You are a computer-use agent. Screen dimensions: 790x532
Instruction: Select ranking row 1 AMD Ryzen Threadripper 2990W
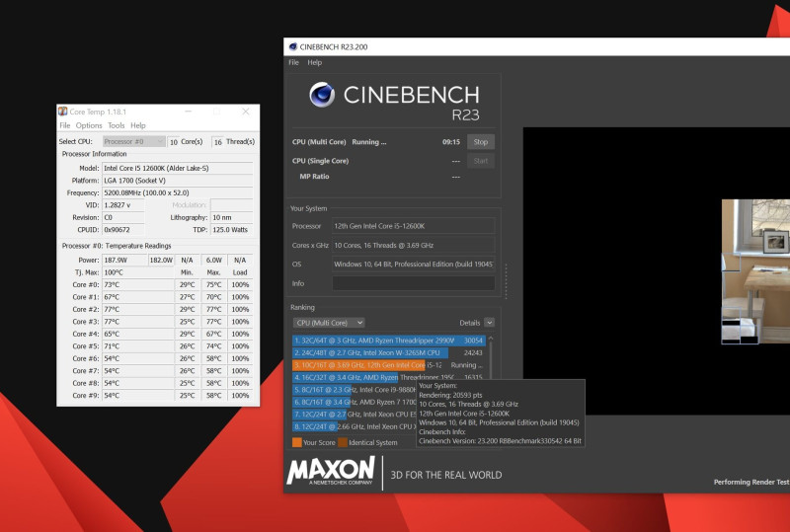[388, 341]
